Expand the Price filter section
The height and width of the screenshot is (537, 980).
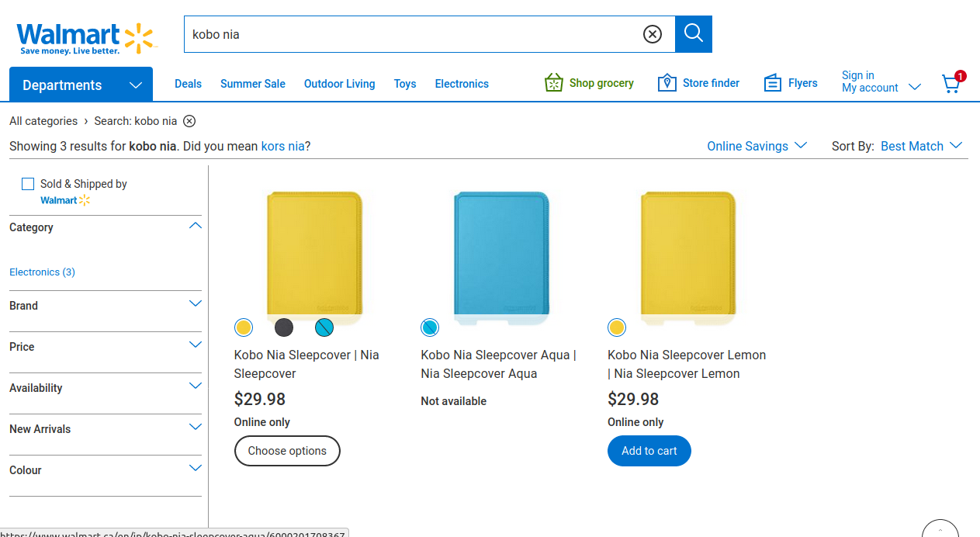[195, 345]
